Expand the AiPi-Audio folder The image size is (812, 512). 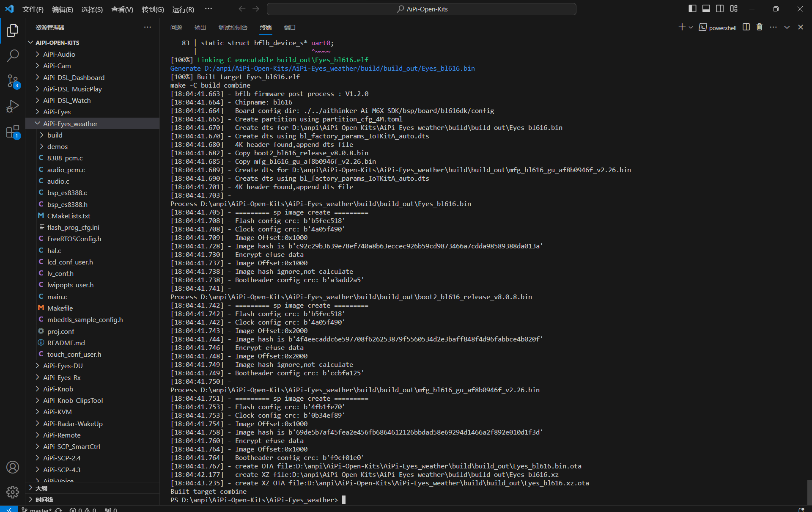click(x=92, y=54)
